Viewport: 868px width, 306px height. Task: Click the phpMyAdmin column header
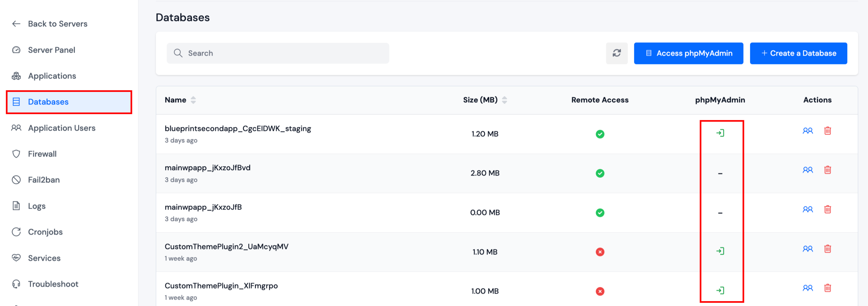point(720,100)
